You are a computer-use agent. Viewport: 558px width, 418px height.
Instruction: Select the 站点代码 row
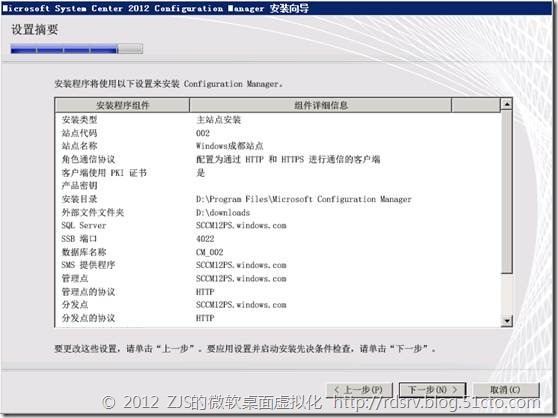point(278,133)
